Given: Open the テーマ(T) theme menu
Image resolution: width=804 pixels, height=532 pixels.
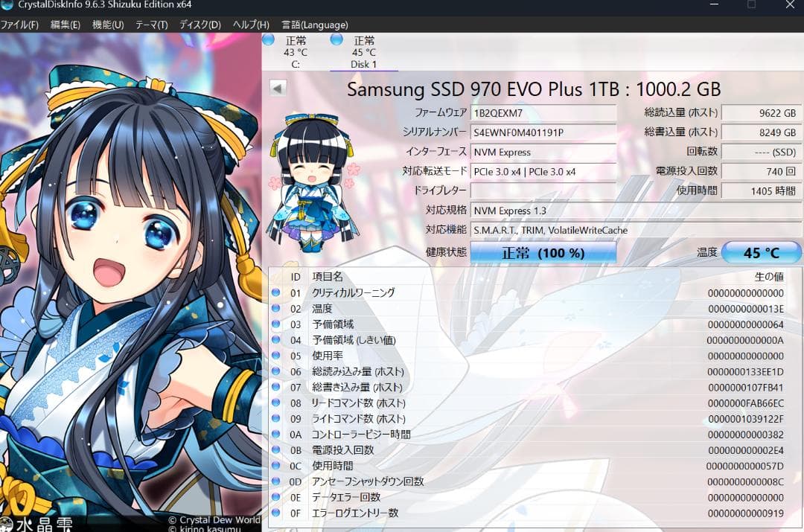Looking at the screenshot, I should (151, 25).
